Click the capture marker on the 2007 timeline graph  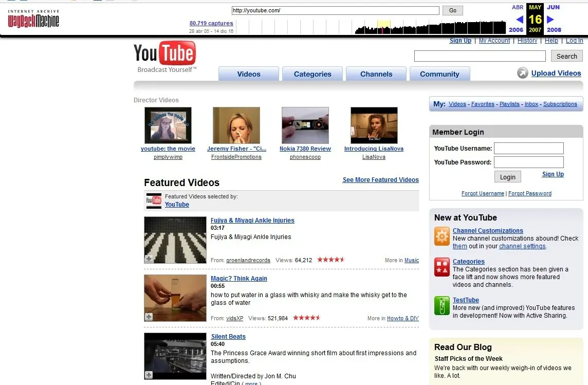(x=382, y=30)
